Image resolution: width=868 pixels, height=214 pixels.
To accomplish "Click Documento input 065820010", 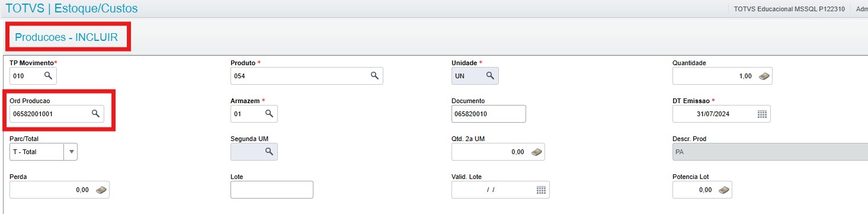I will [489, 114].
